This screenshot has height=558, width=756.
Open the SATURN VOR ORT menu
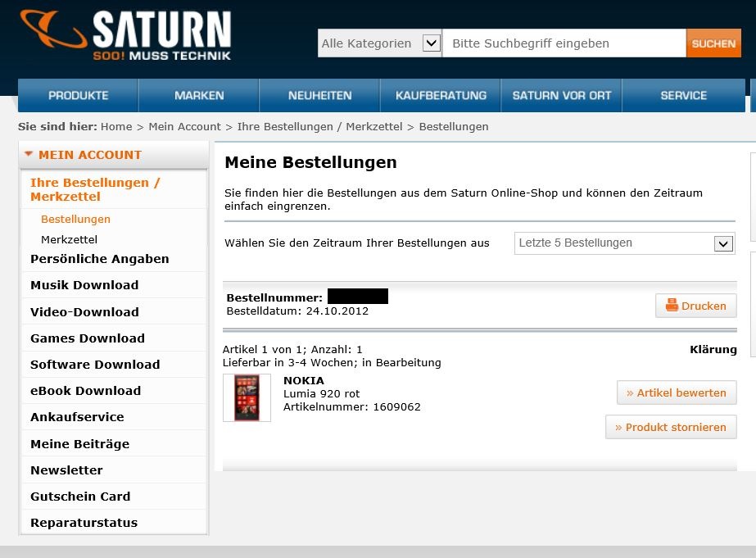click(x=562, y=96)
